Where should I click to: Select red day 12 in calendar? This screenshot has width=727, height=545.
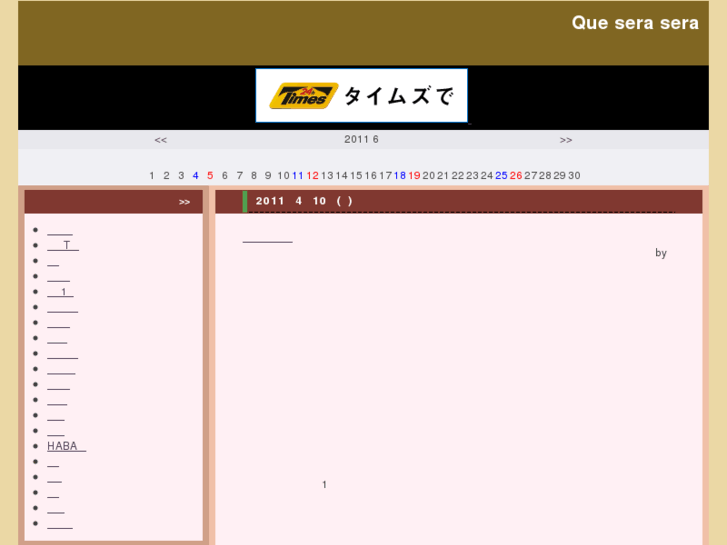[x=312, y=176]
